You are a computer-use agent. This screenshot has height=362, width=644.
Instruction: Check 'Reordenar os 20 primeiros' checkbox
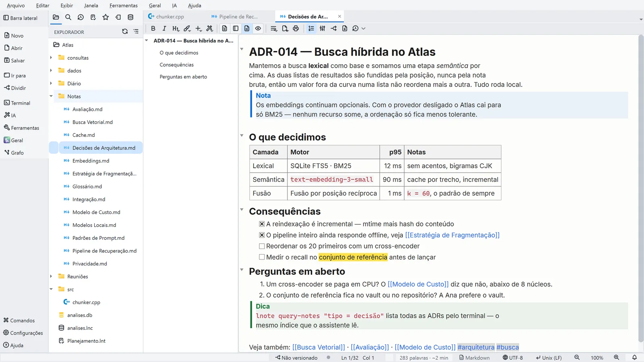tap(262, 246)
